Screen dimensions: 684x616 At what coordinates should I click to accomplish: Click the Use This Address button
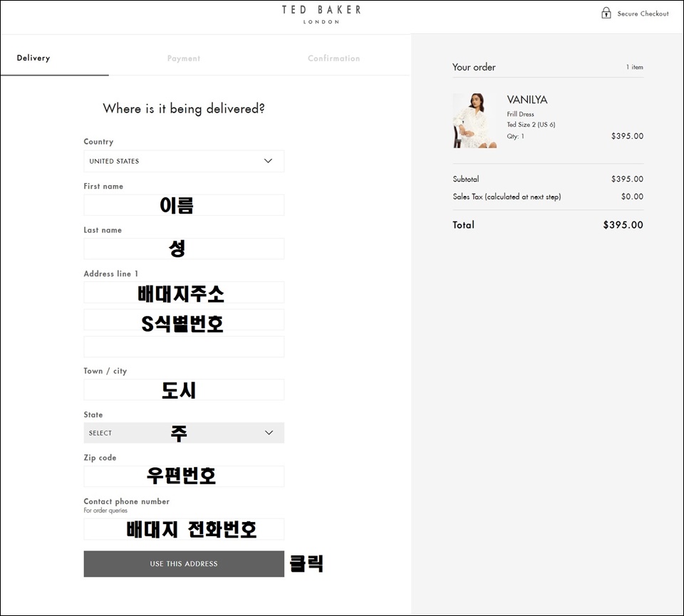184,564
